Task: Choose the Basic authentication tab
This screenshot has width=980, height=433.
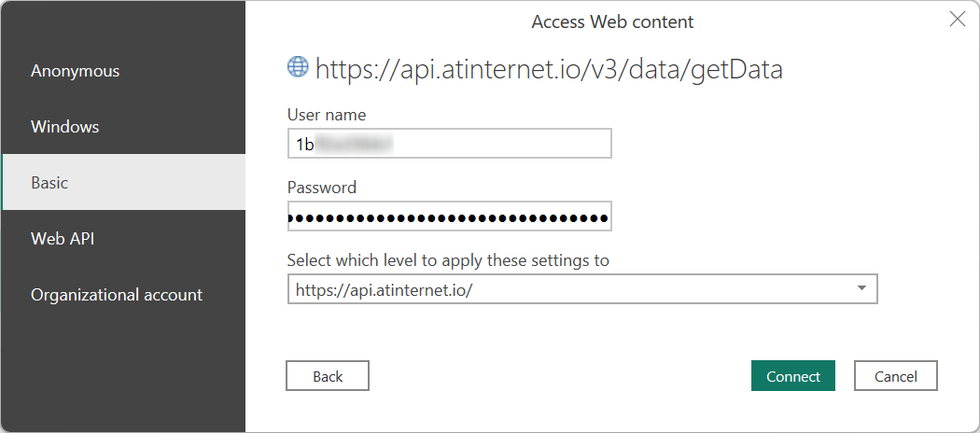Action: click(x=49, y=183)
